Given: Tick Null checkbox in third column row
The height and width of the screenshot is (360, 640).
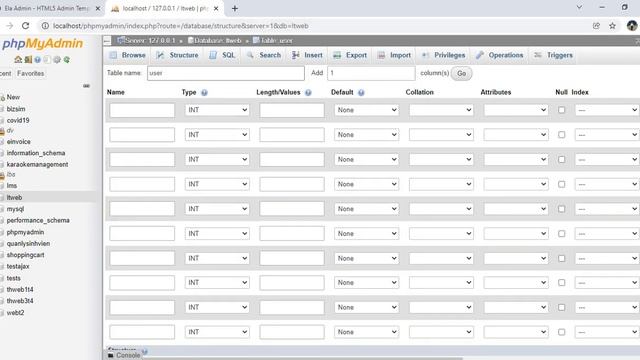Looking at the screenshot, I should [x=562, y=159].
